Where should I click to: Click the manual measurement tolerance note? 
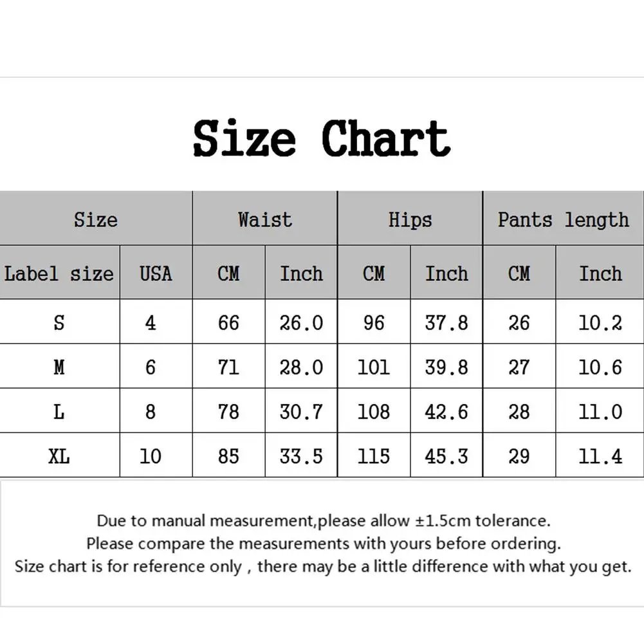(x=324, y=520)
